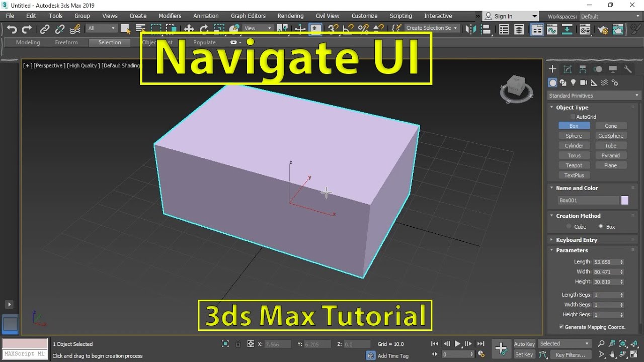Open the Box001 object color swatch
Viewport: 644px width, 362px height.
[x=625, y=200]
